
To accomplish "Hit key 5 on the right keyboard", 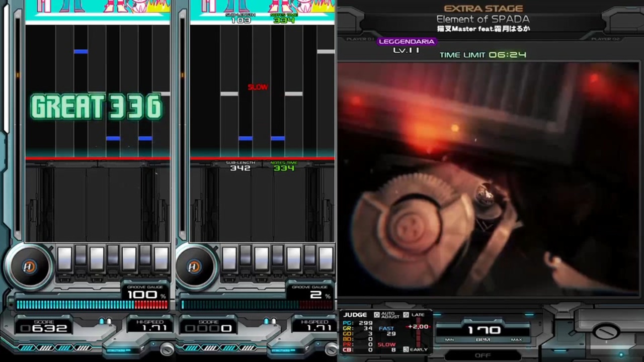I will tap(294, 259).
